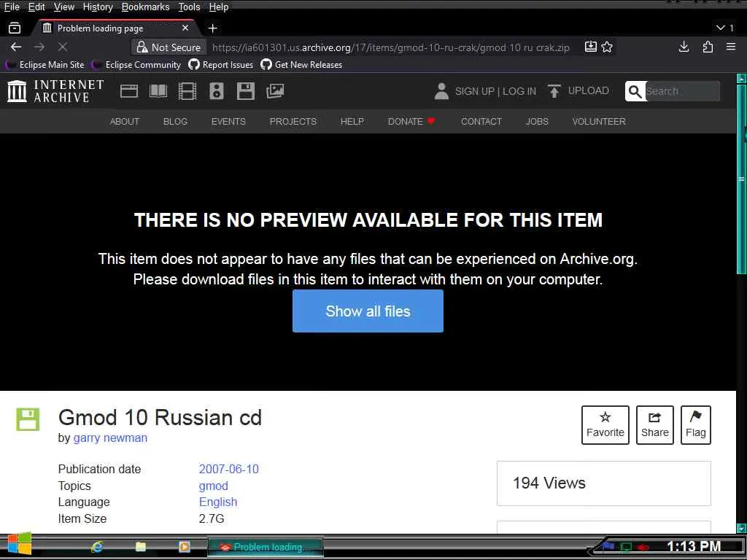Open the Audio speaker icon
Image resolution: width=747 pixels, height=560 pixels.
216,91
